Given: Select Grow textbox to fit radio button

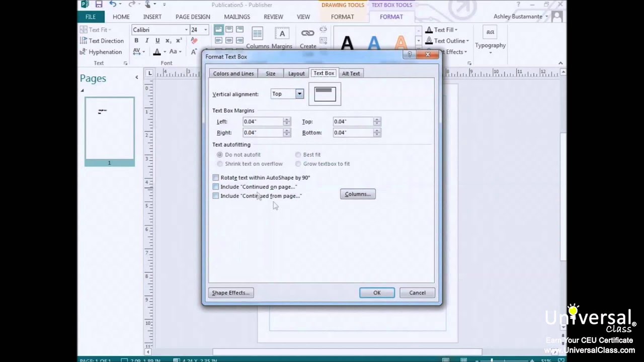Looking at the screenshot, I should pos(298,164).
